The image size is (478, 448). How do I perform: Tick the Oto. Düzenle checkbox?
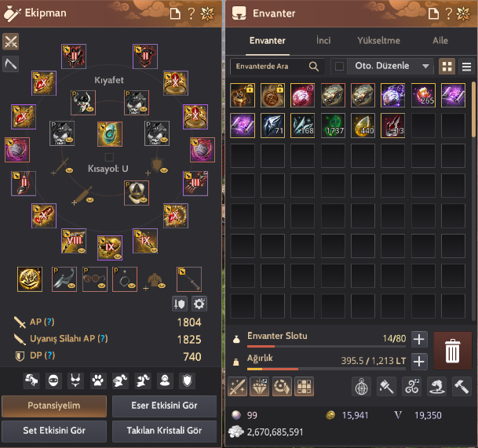[339, 66]
